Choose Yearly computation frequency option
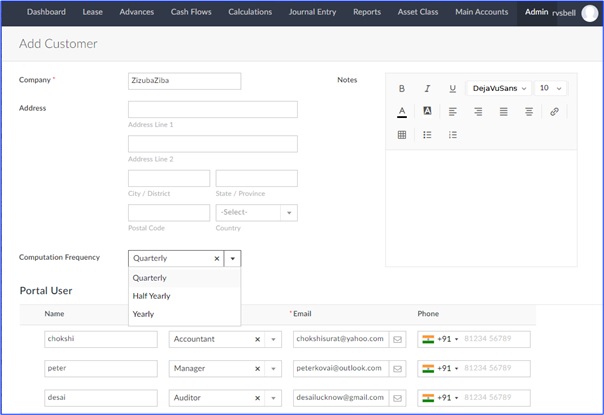The height and width of the screenshot is (415, 604). pos(143,314)
